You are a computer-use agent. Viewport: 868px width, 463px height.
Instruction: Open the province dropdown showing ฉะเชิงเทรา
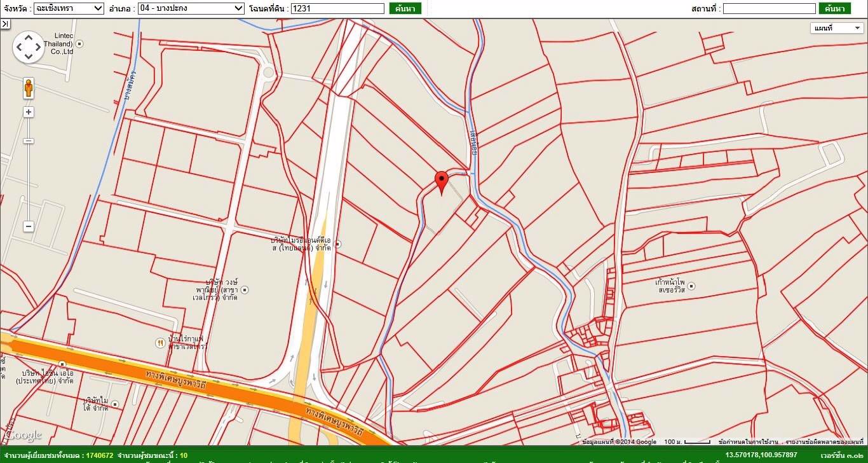pos(69,8)
